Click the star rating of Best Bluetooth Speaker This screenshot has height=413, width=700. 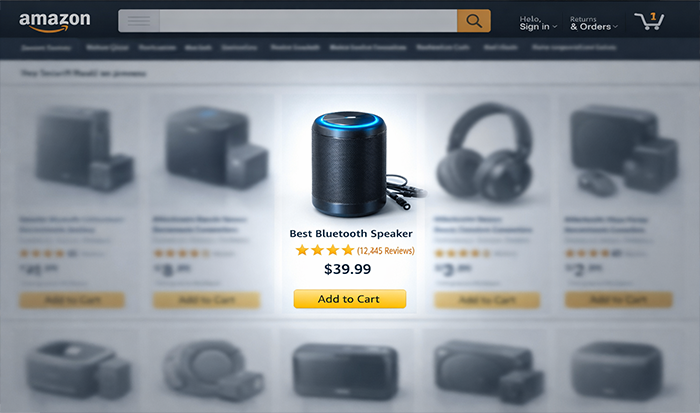point(325,250)
